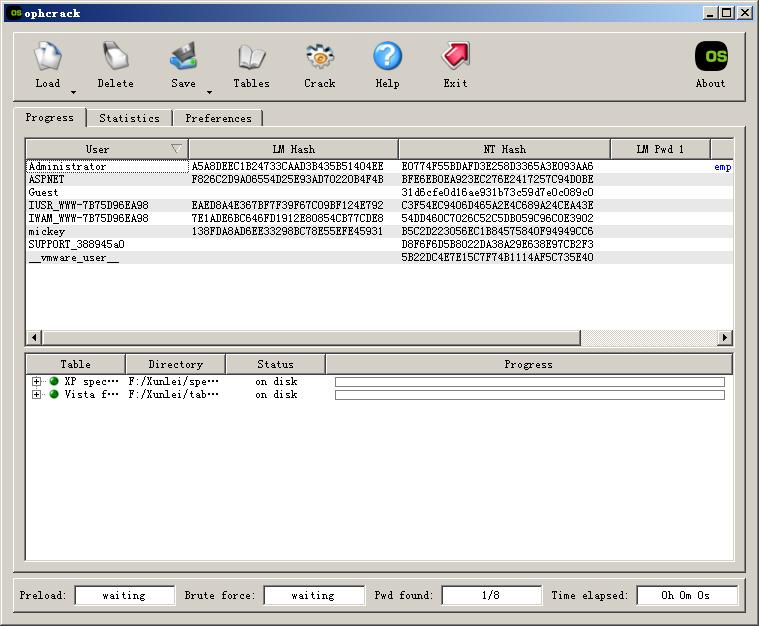Click the scroll left arrow of user list

(34, 337)
